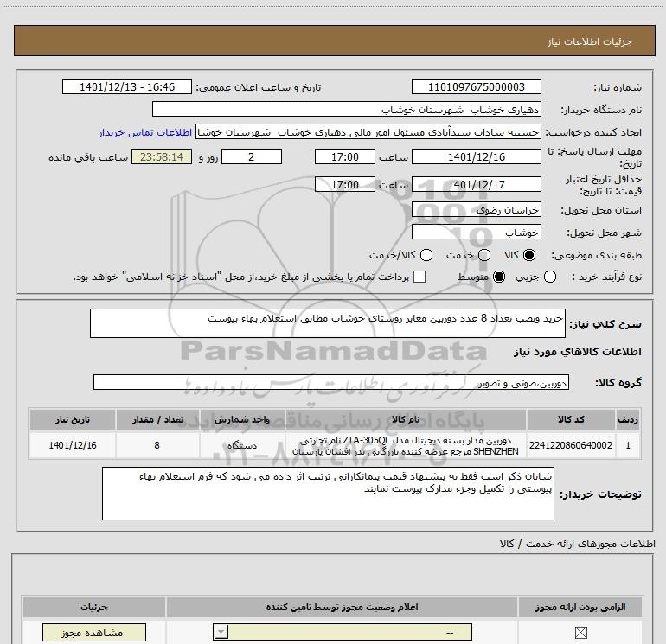Click the remaining days field showing 2
The height and width of the screenshot is (644, 666).
click(252, 156)
